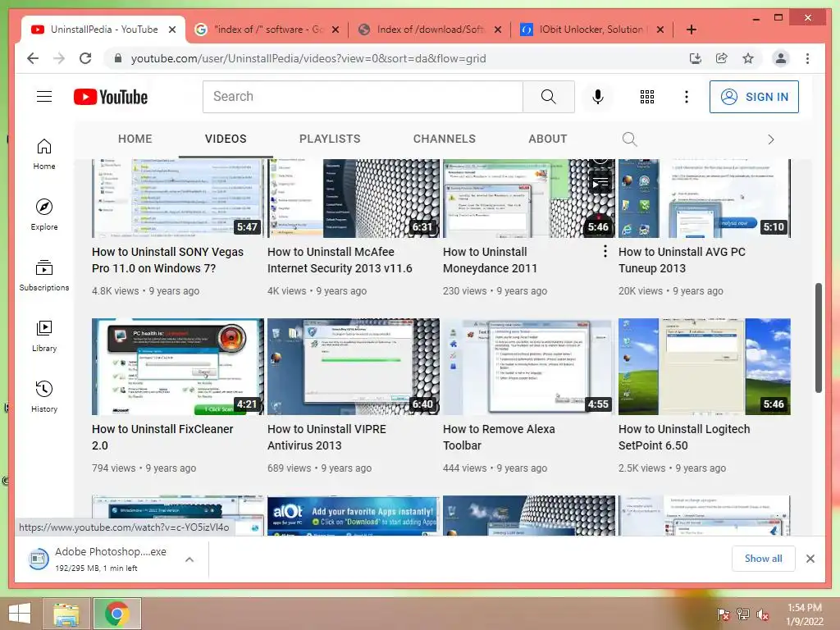This screenshot has width=840, height=630.
Task: Play the Logitech SetPoint 5:46 thumbnail
Action: 704,367
